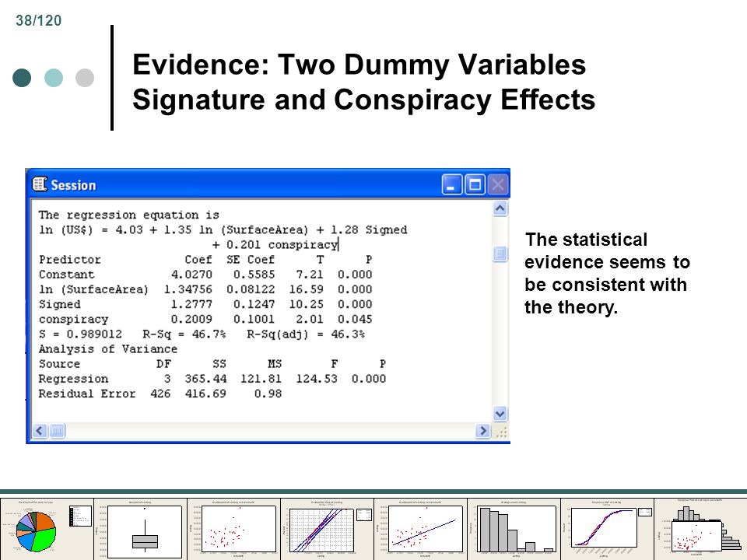Open the marginal plot thumbnail

(x=700, y=529)
